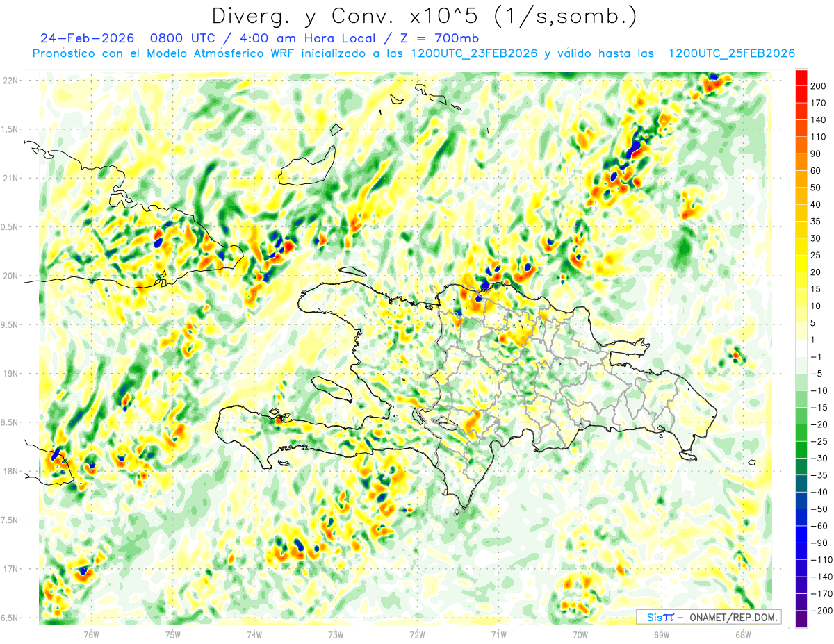Viewport: 834px width, 644px height.
Task: Click the 'Z = 700mb' level text
Action: pyautogui.click(x=440, y=38)
